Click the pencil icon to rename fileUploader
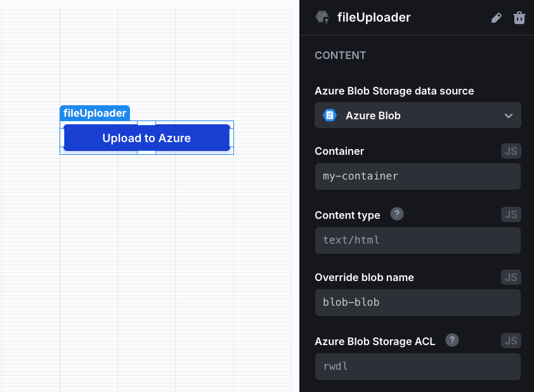 pos(496,18)
